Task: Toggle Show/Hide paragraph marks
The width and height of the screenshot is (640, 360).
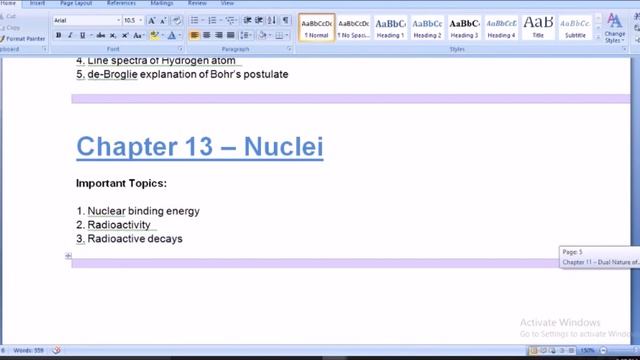Action: click(286, 20)
